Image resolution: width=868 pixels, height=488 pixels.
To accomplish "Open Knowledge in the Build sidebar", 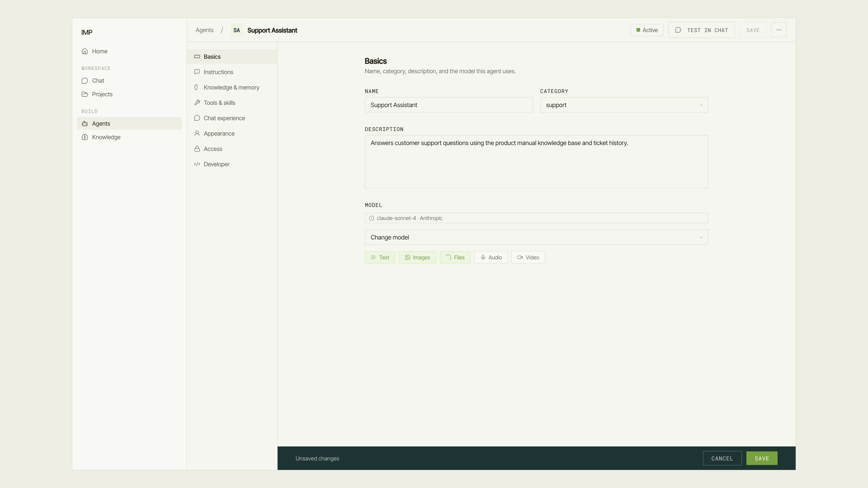I will (x=129, y=137).
